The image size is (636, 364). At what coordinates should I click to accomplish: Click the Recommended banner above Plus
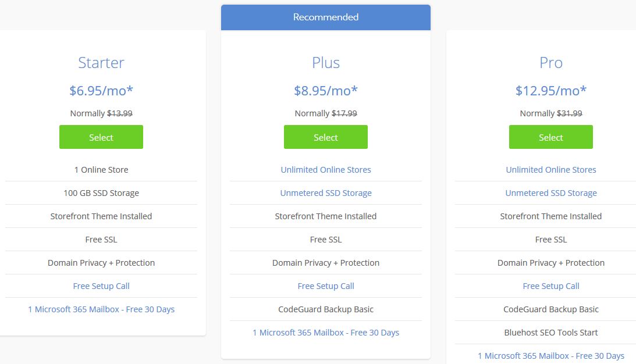[326, 17]
